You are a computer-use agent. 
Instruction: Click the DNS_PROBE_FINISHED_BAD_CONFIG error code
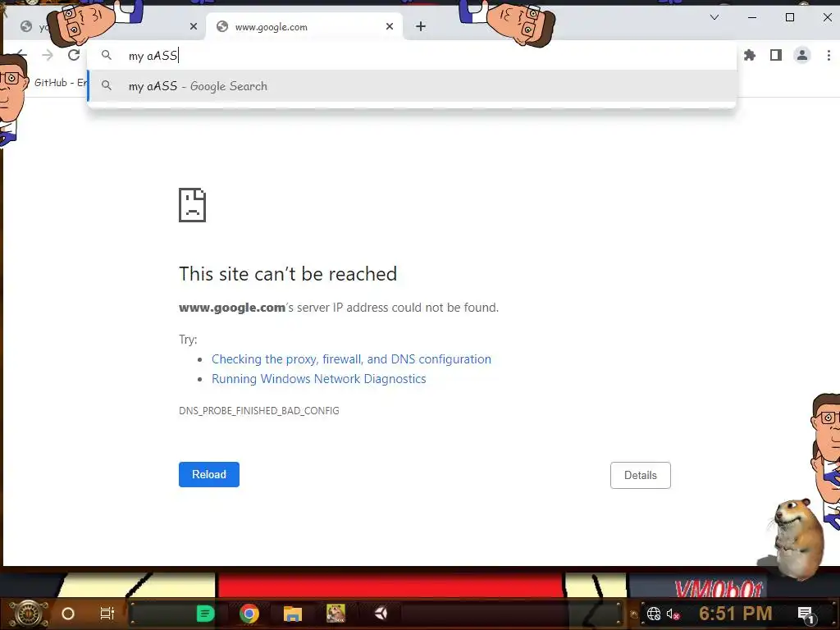pos(258,411)
